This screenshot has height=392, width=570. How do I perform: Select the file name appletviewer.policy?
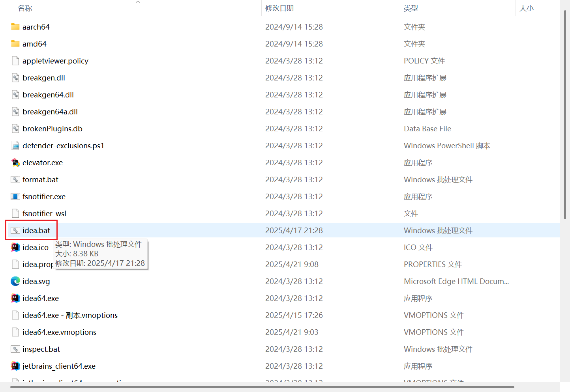pyautogui.click(x=55, y=61)
